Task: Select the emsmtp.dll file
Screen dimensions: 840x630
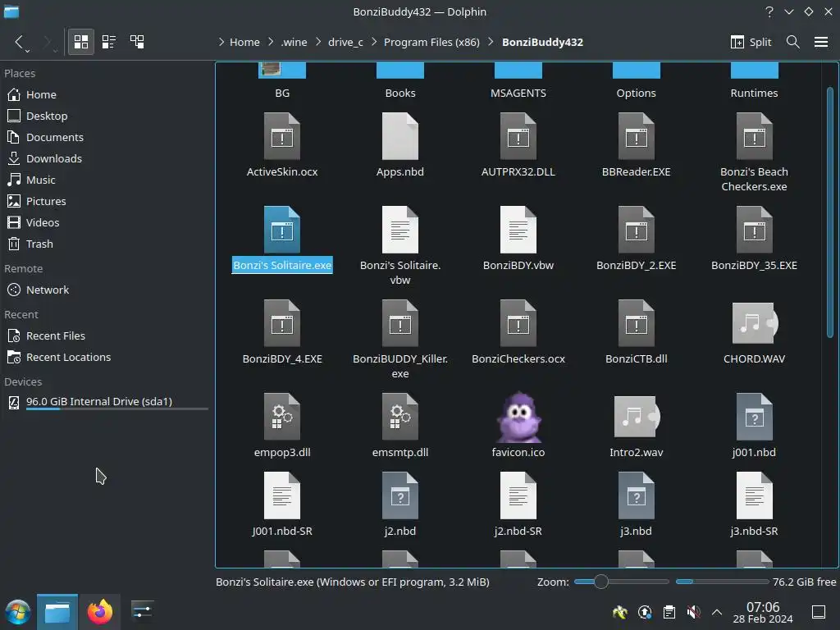Action: pyautogui.click(x=400, y=426)
